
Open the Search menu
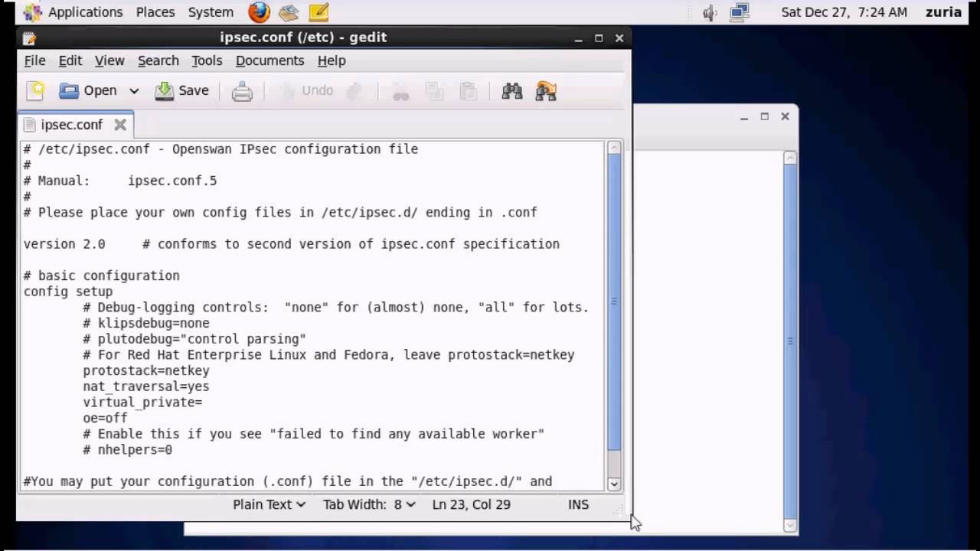[x=158, y=60]
